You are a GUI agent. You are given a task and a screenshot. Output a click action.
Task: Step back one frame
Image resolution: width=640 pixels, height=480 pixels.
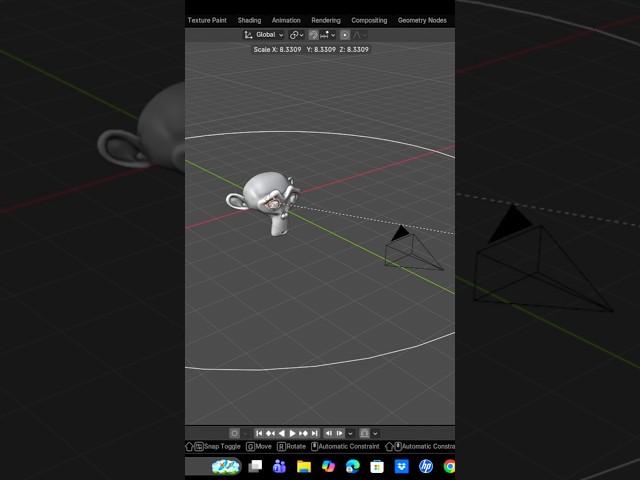pos(329,433)
